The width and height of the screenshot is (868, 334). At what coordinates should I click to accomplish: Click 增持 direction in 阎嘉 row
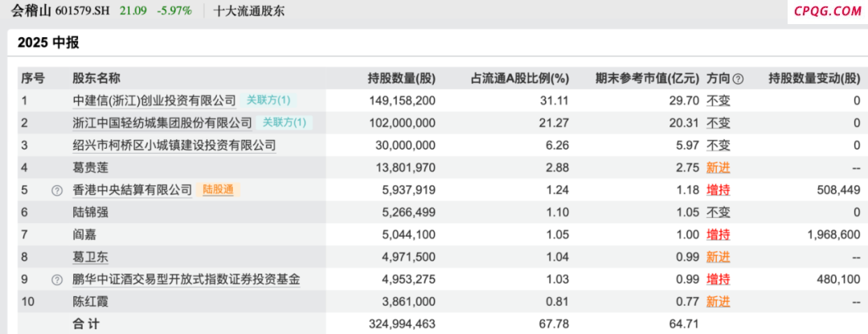pos(718,235)
